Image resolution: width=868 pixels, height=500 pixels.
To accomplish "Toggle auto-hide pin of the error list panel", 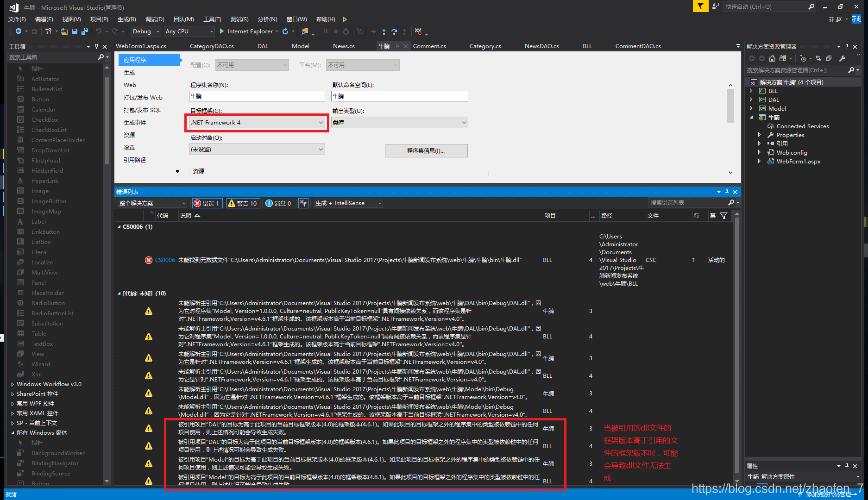I will [x=727, y=192].
